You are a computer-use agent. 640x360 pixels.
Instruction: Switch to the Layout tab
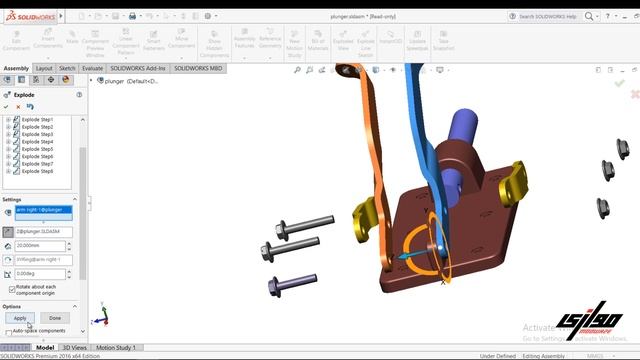point(44,68)
